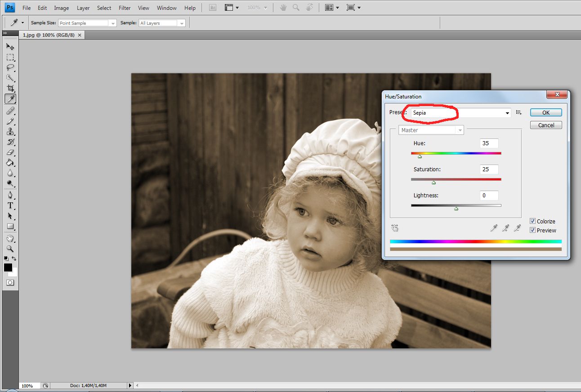This screenshot has width=581, height=392.
Task: Click the Saturation slider handle
Action: pos(434,183)
